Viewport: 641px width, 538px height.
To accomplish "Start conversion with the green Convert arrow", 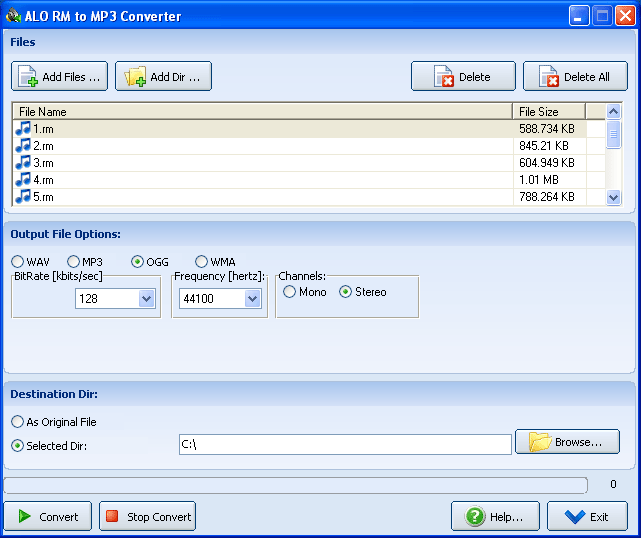I will click(48, 517).
